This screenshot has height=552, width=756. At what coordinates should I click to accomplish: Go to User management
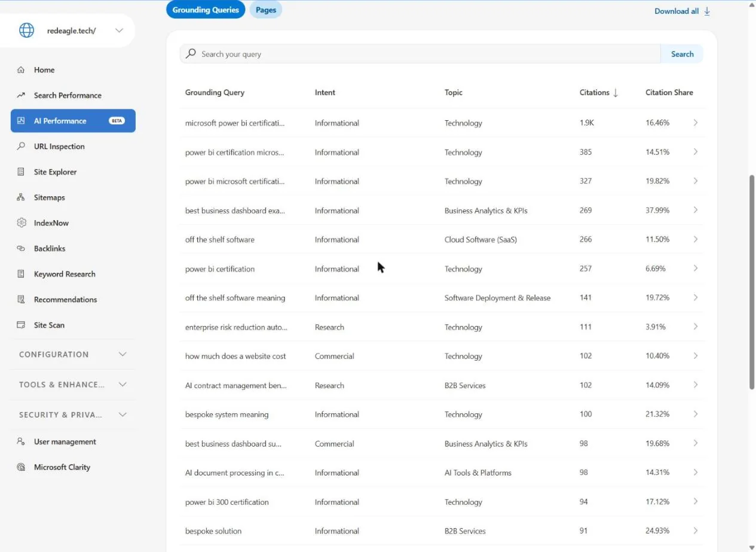click(x=65, y=442)
